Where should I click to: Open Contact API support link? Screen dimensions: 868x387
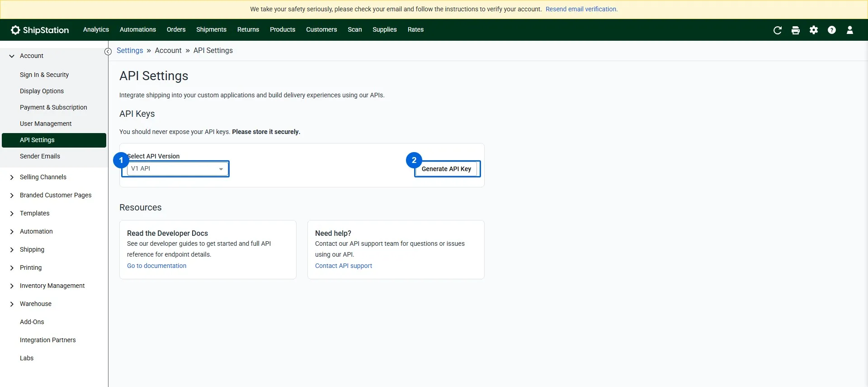[344, 266]
